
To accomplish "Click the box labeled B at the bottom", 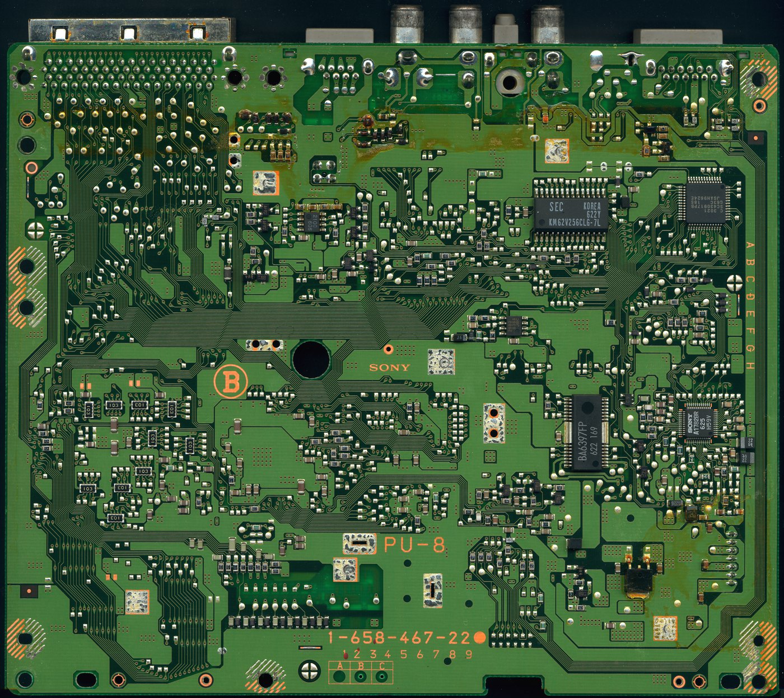I will coord(361,673).
